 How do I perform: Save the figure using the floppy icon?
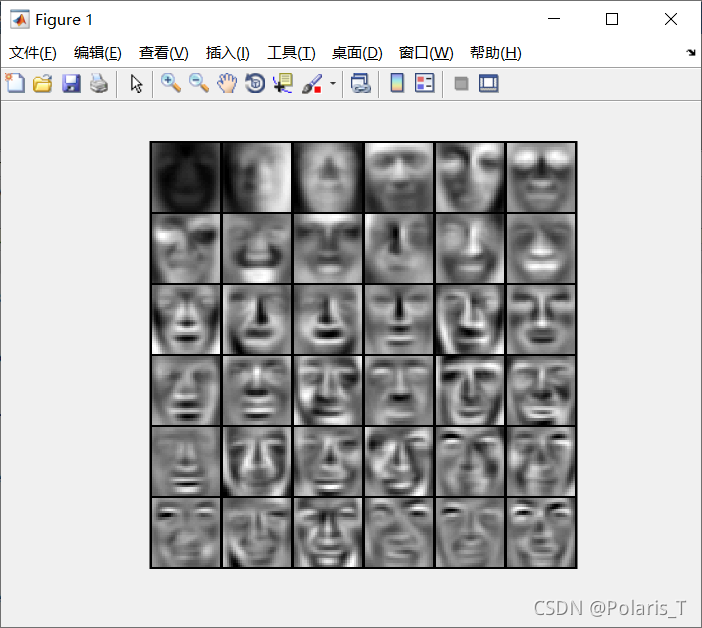pyautogui.click(x=71, y=84)
